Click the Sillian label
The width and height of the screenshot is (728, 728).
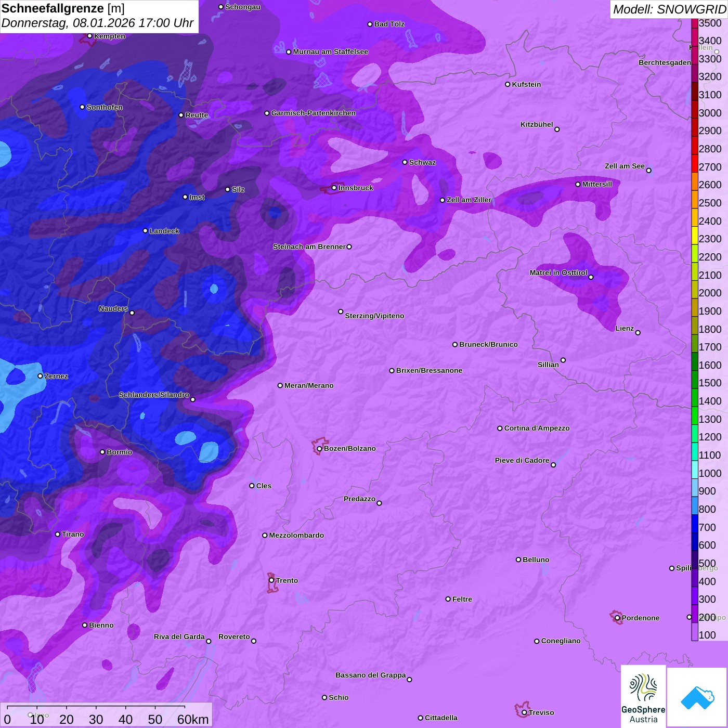[548, 365]
